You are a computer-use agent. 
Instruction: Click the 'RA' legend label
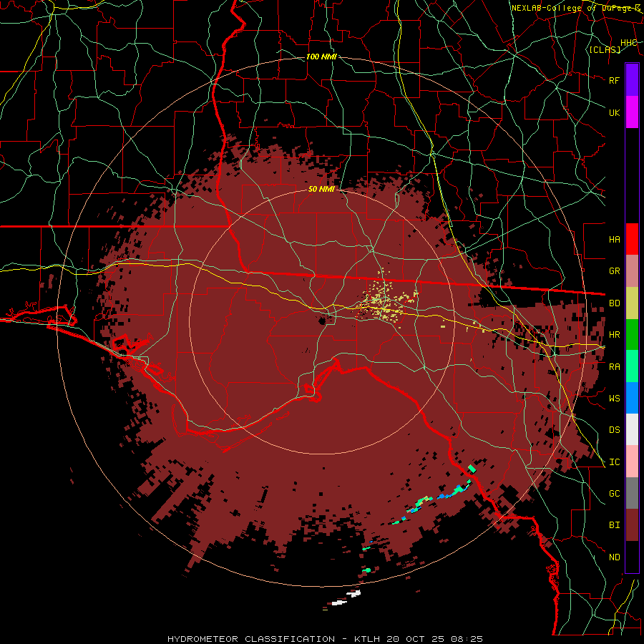click(615, 367)
